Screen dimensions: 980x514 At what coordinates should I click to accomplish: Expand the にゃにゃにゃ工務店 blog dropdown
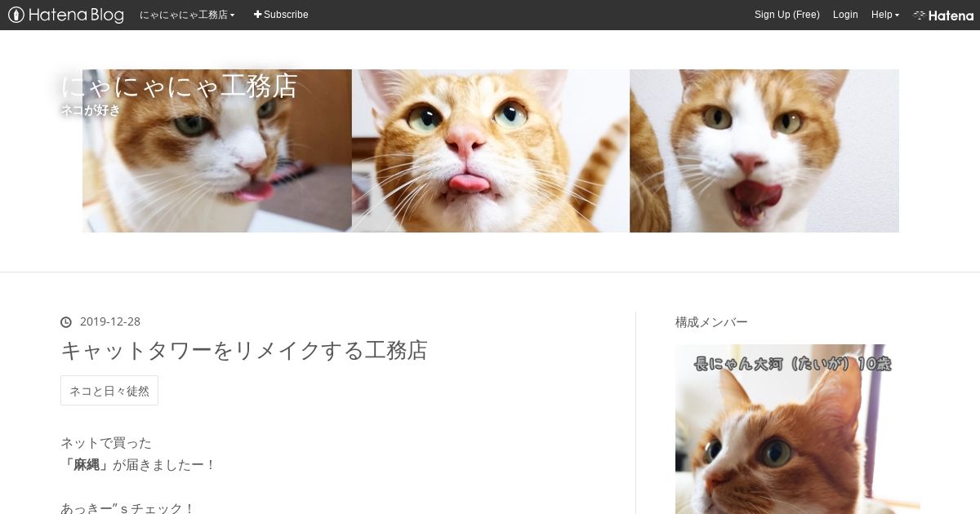(187, 15)
